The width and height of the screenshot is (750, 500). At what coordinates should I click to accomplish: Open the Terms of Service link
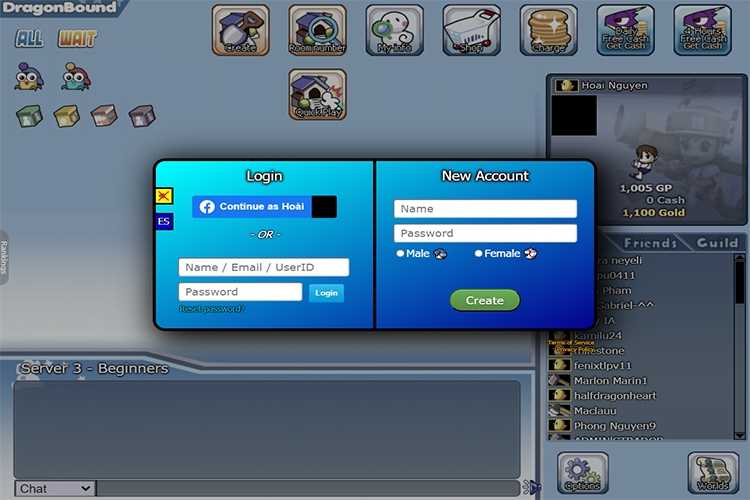(x=571, y=343)
